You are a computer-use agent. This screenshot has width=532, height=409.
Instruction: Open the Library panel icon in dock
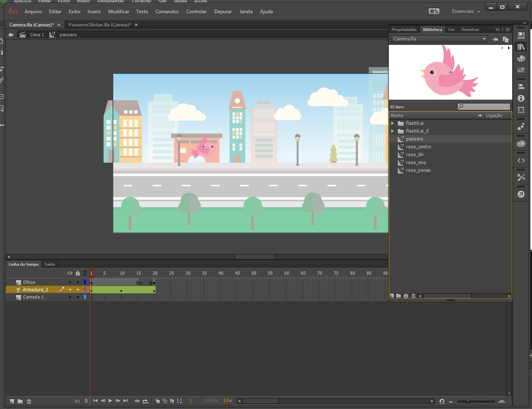click(521, 47)
